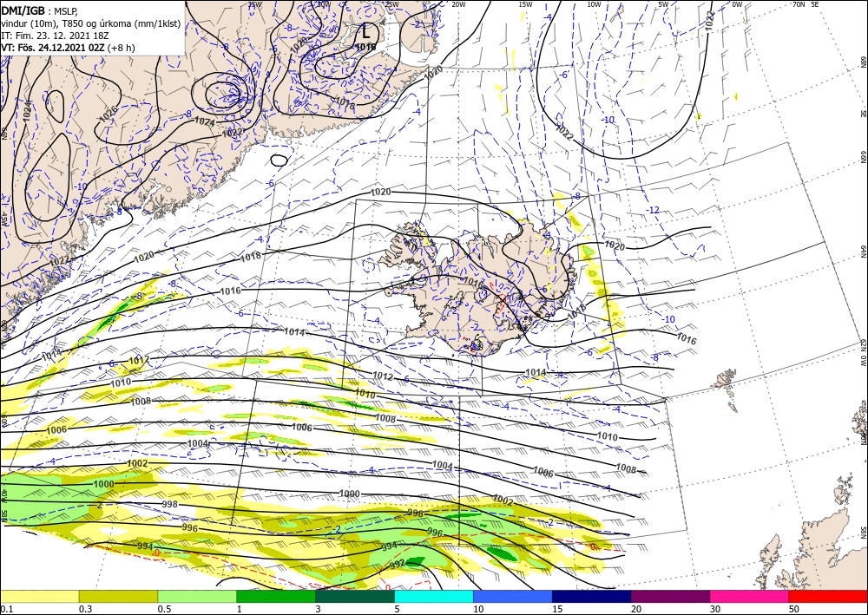Pick the cyan 5 mm legend swatch

point(434,596)
